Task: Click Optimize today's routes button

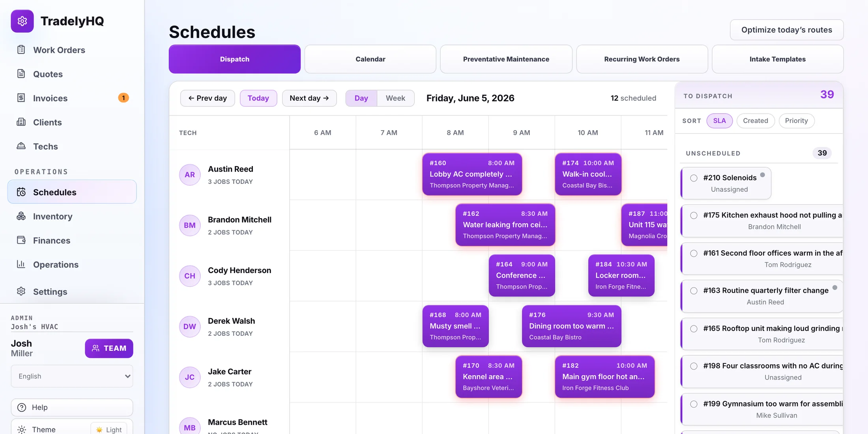Action: [x=787, y=30]
